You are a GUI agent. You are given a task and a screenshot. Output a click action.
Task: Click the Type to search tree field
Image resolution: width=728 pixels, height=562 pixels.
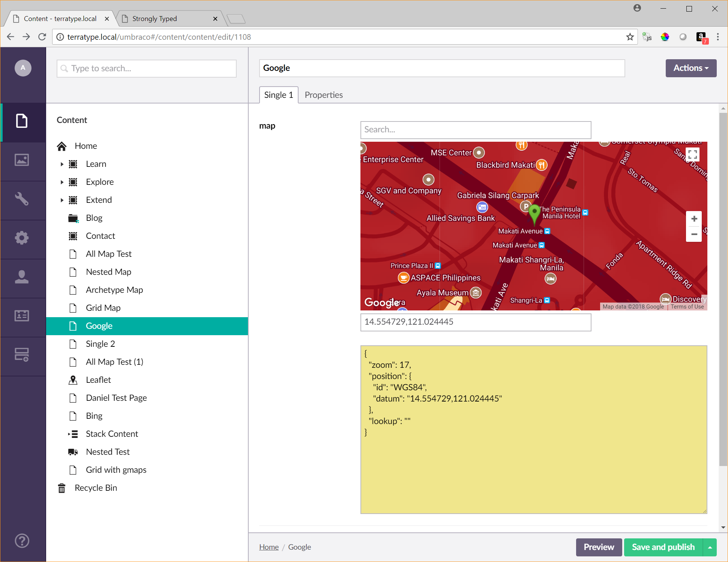coord(147,69)
